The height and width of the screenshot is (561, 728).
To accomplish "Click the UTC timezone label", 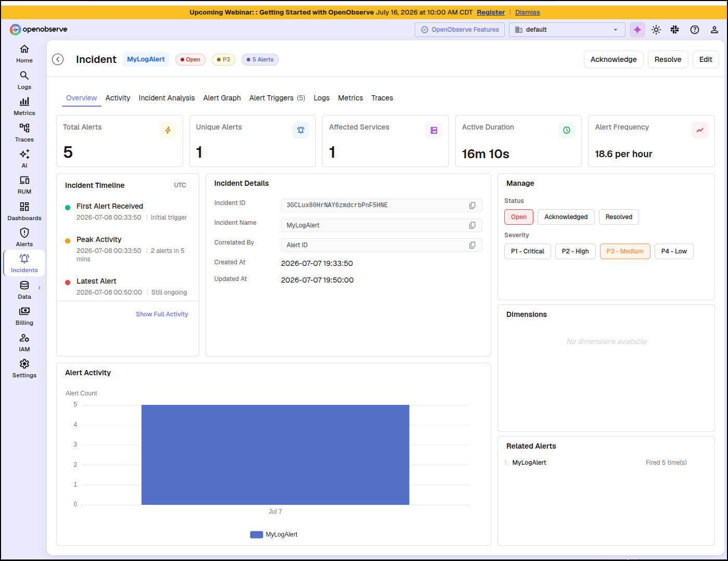I will click(180, 185).
